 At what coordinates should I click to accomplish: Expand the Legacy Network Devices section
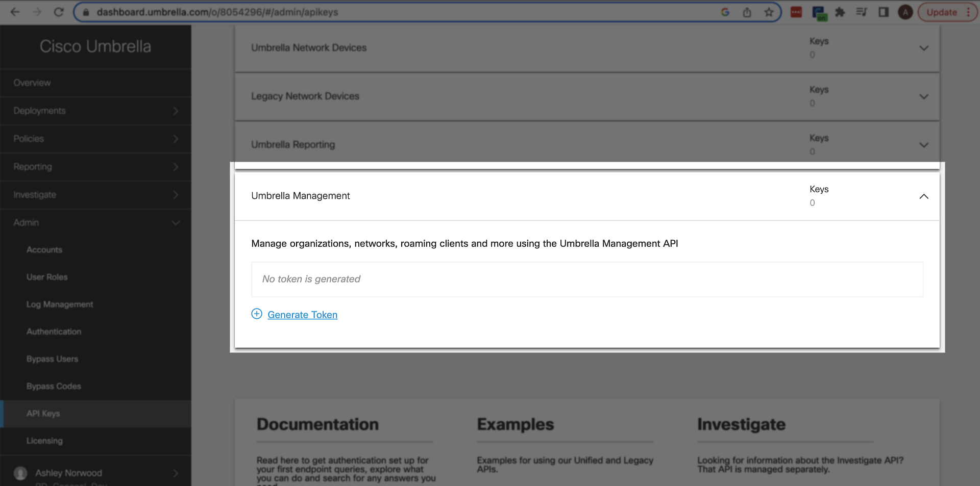tap(923, 96)
